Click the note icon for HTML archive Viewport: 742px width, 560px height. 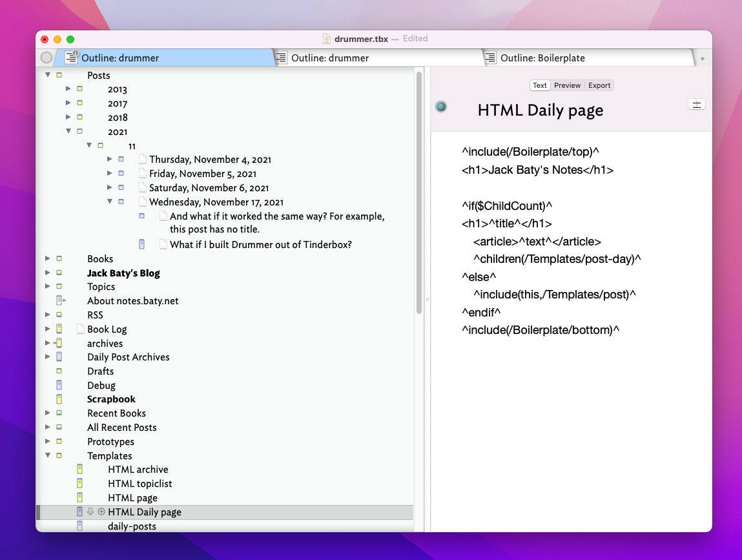point(80,470)
